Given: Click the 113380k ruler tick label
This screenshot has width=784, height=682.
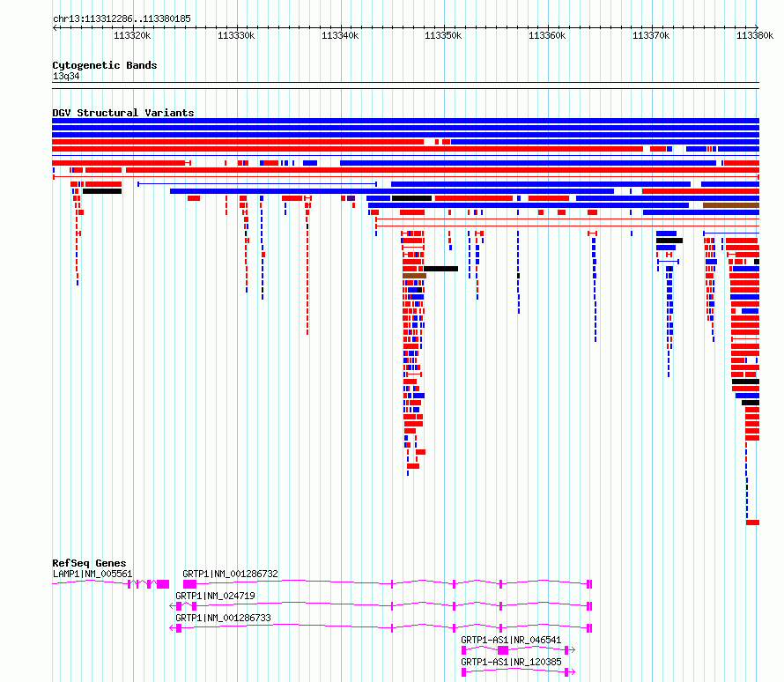Looking at the screenshot, I should click(x=755, y=35).
